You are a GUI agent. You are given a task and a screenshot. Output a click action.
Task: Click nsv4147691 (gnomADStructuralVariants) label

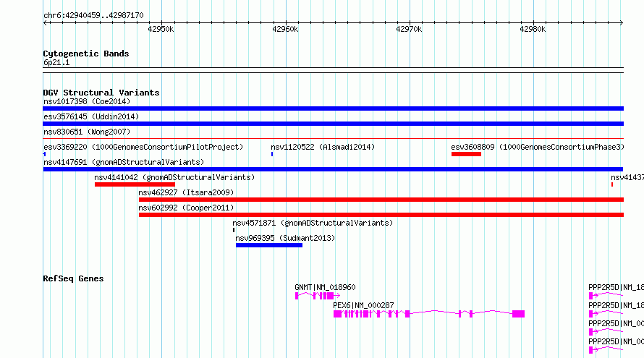pos(124,162)
